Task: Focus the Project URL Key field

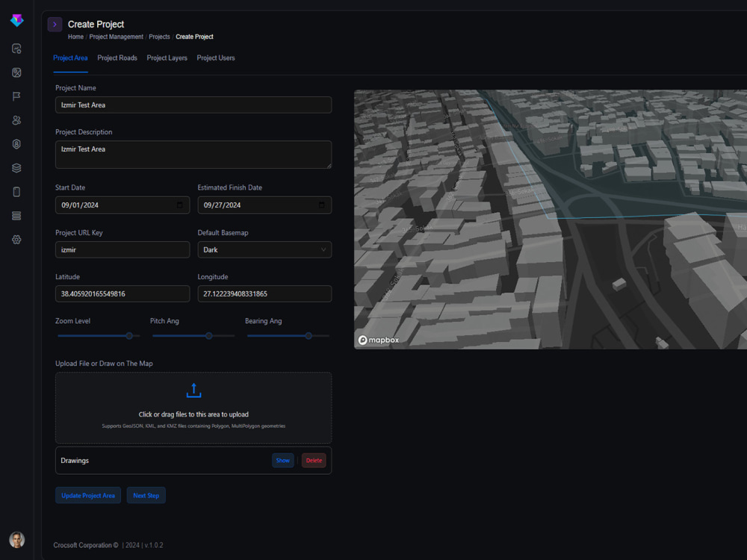Action: (123, 249)
